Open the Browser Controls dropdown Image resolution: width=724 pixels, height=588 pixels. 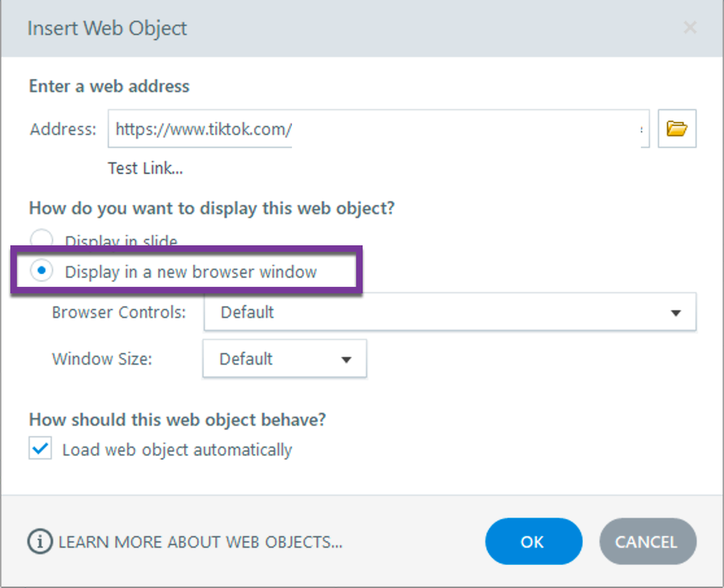tap(449, 312)
